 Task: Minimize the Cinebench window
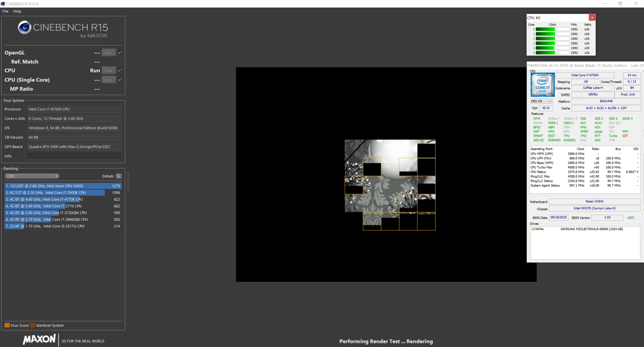[605, 4]
